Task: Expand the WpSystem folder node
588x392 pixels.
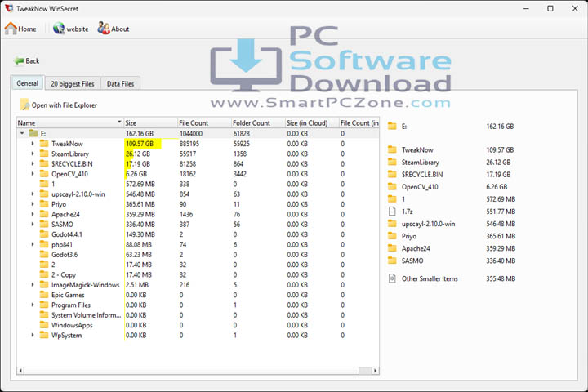Action: coord(32,335)
